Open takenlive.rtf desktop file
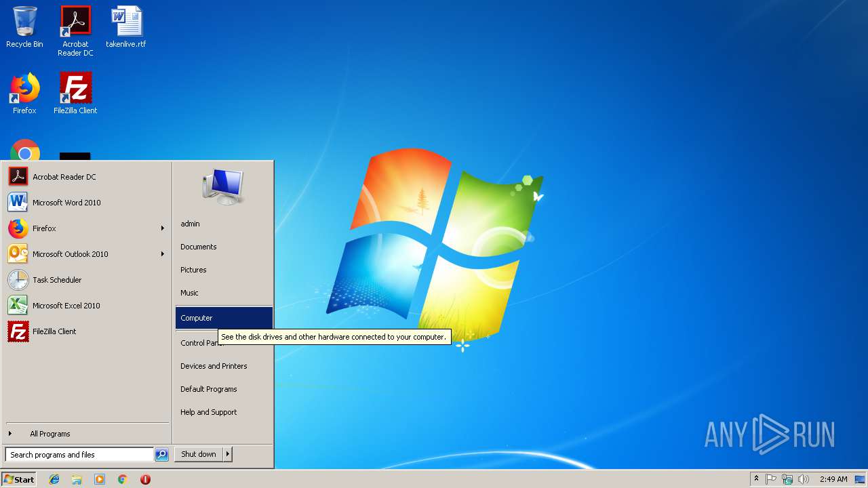 126,27
